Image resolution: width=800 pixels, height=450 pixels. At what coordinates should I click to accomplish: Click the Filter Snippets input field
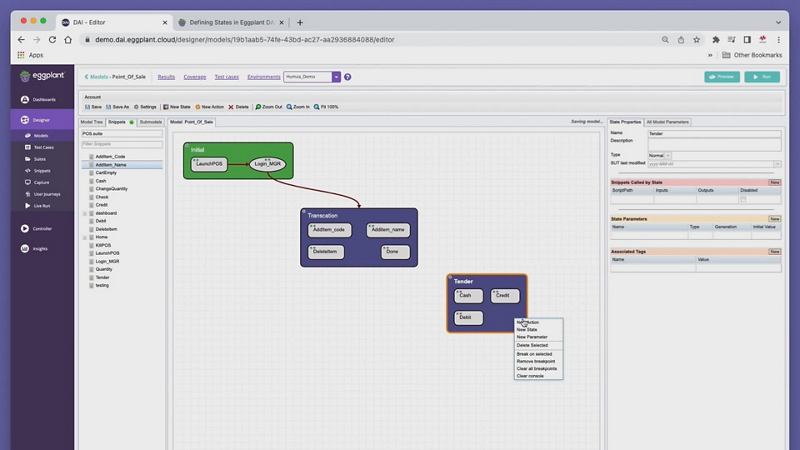122,144
